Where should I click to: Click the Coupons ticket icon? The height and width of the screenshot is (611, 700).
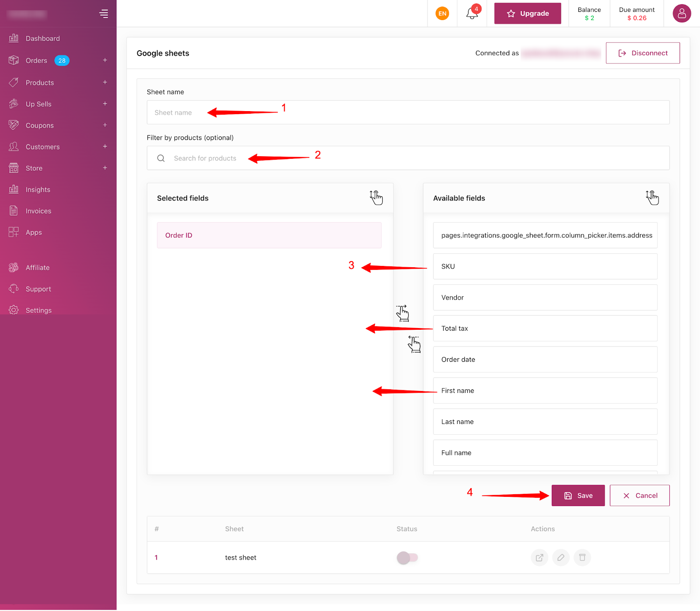(14, 125)
